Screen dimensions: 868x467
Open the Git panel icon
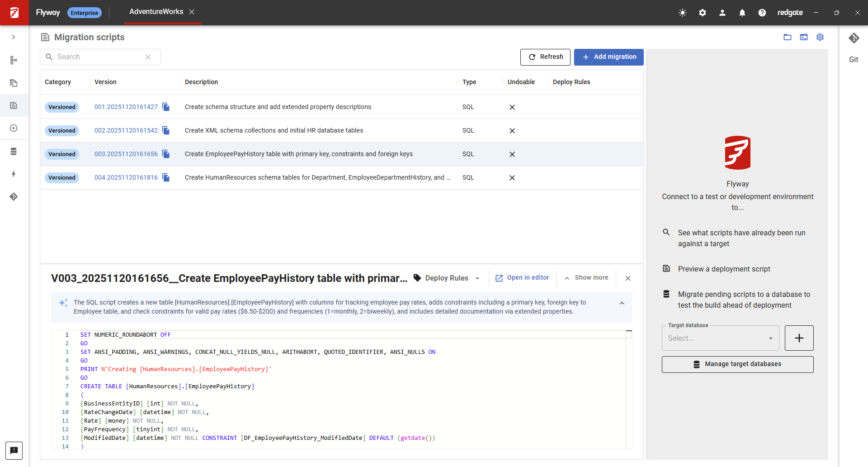(854, 38)
